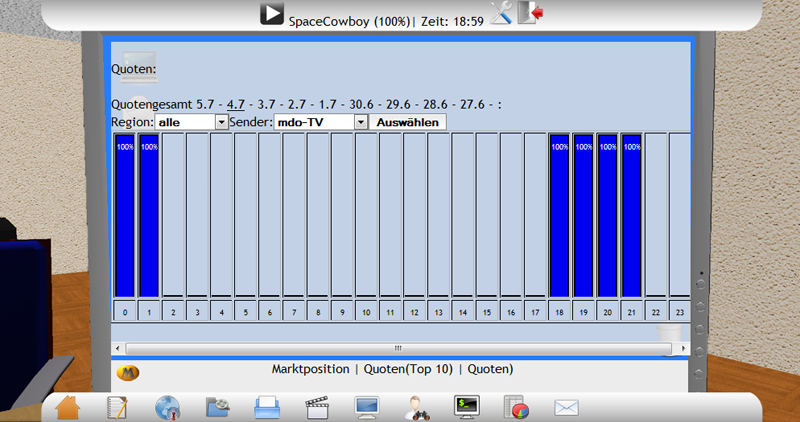Open the printer icon in bottom toolbar
The width and height of the screenshot is (800, 422).
[x=267, y=407]
